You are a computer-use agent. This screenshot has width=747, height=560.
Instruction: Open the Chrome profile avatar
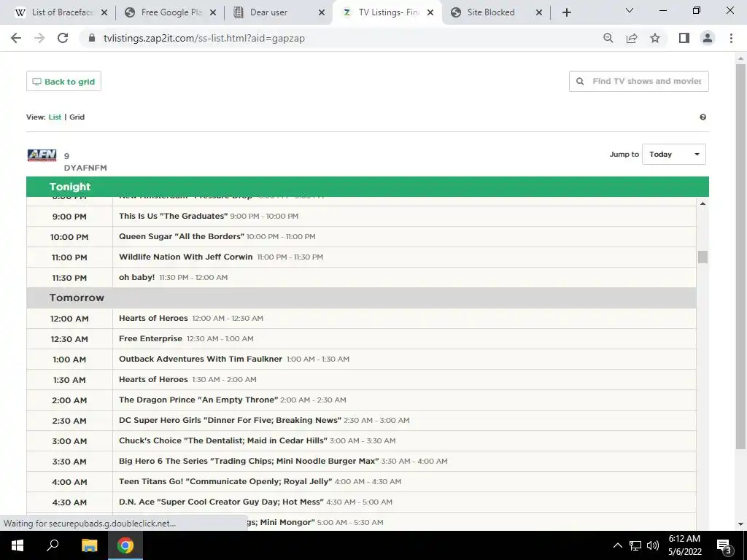pyautogui.click(x=708, y=38)
